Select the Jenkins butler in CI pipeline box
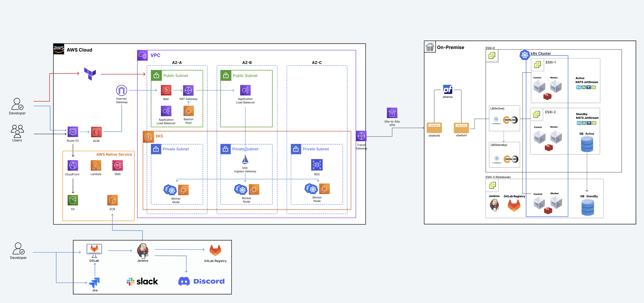The image size is (644, 303). tap(143, 251)
